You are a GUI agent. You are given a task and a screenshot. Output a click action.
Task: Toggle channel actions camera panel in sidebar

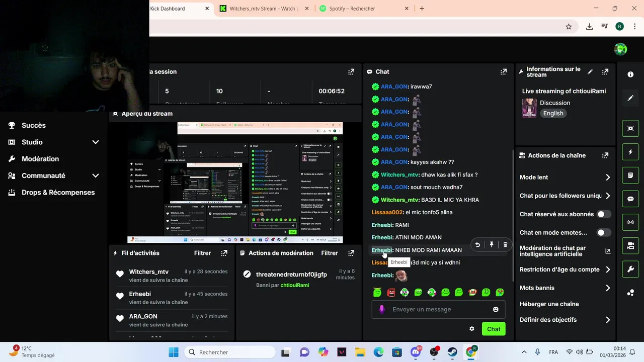tap(630, 246)
